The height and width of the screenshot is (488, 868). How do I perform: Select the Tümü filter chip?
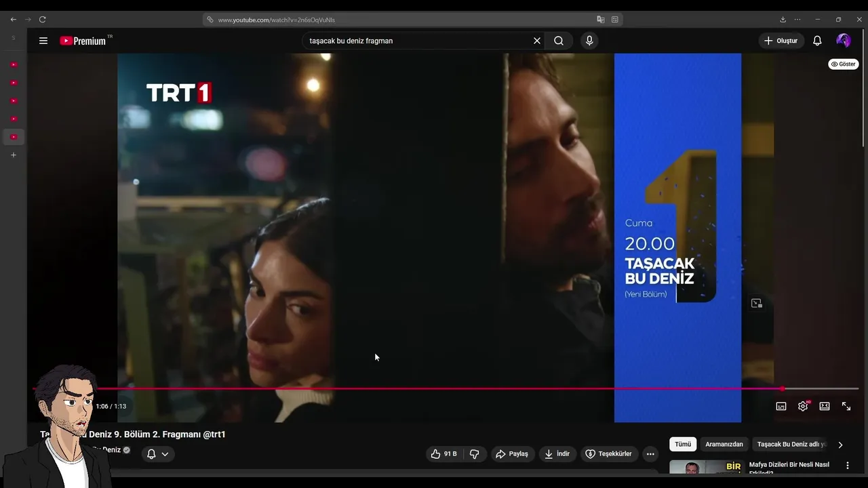(x=683, y=445)
